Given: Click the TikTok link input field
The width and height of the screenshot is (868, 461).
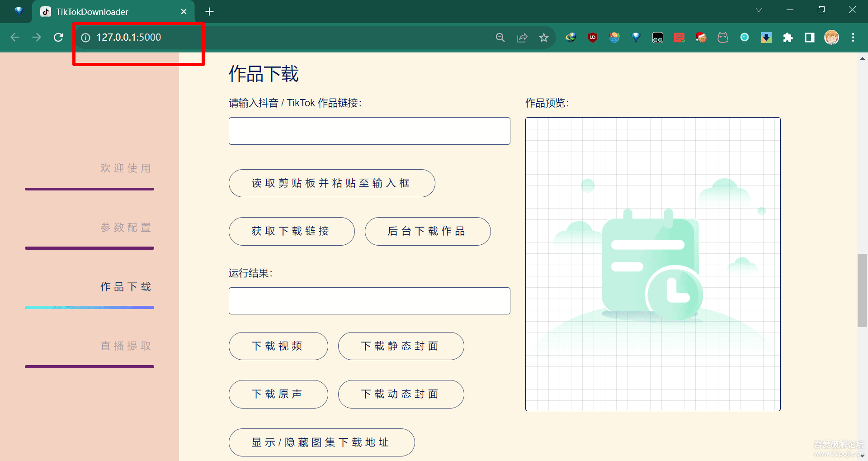Looking at the screenshot, I should pos(369,131).
